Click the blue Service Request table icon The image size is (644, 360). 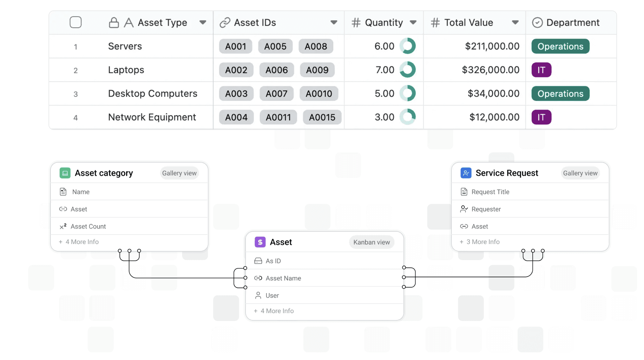(466, 173)
